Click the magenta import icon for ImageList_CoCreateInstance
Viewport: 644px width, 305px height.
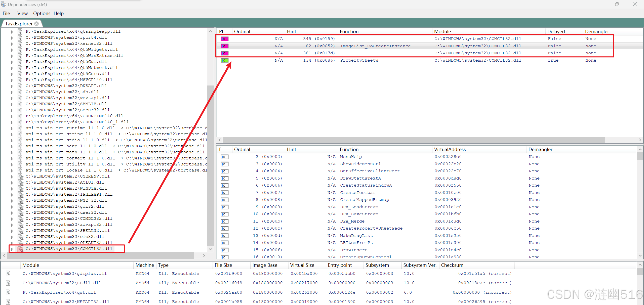224,46
